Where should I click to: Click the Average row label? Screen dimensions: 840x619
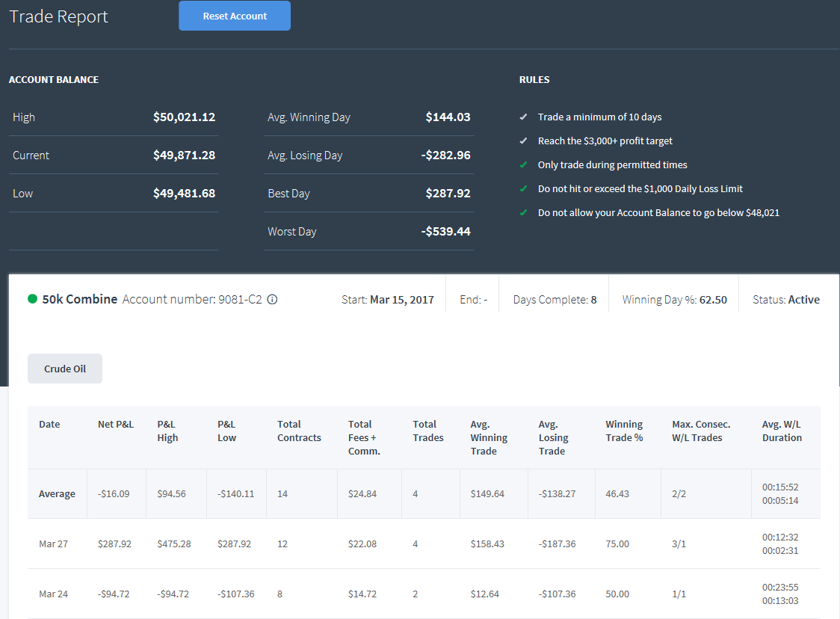click(x=57, y=494)
